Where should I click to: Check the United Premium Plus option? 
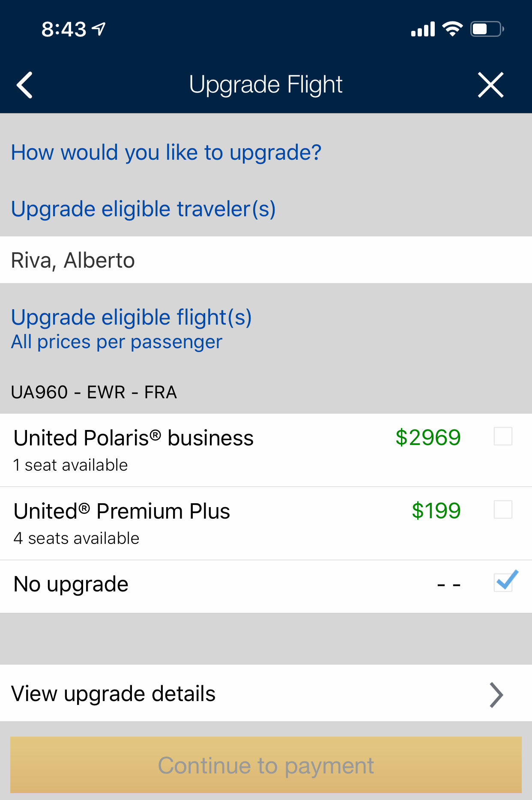point(503,510)
